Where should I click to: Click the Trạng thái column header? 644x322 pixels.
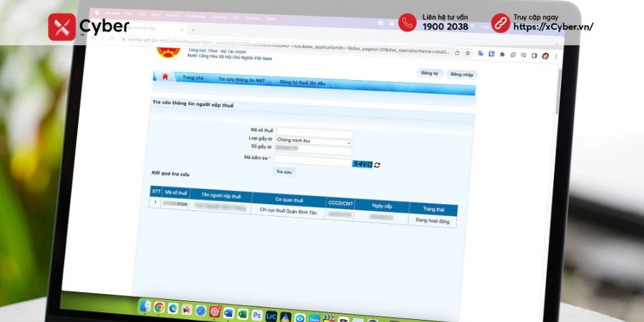pyautogui.click(x=434, y=210)
